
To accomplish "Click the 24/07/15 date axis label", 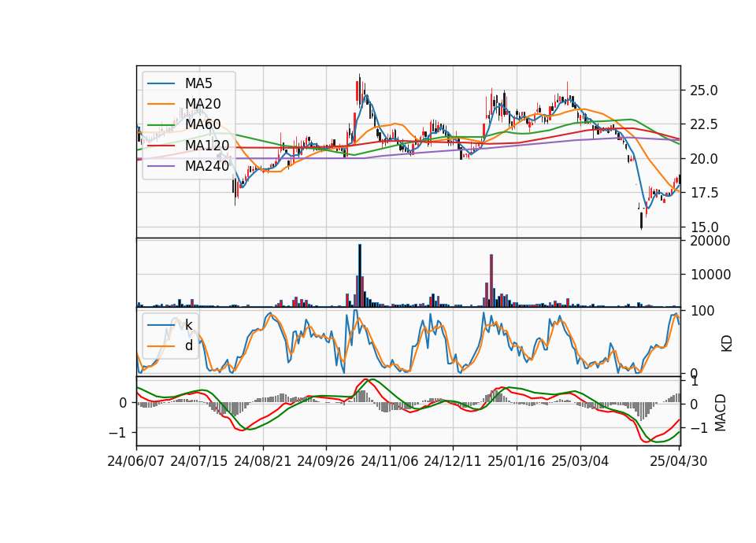I will 198,461.
